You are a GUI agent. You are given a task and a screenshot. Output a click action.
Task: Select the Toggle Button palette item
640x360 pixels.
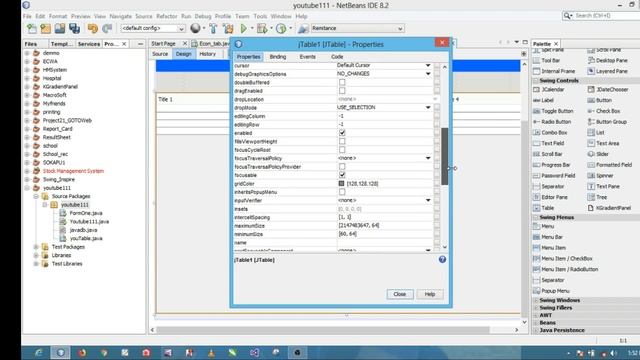pos(553,111)
